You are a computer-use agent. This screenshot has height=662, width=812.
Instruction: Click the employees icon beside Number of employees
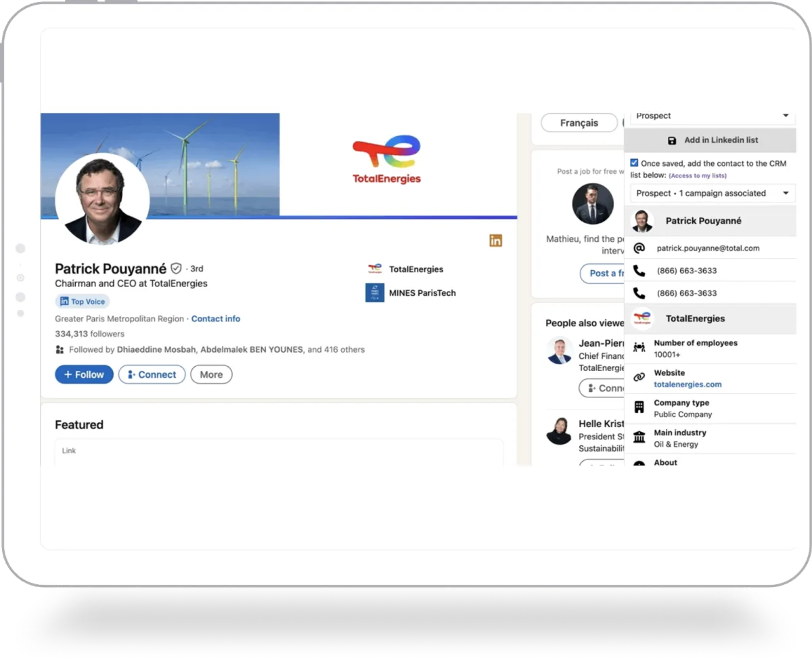coord(639,348)
